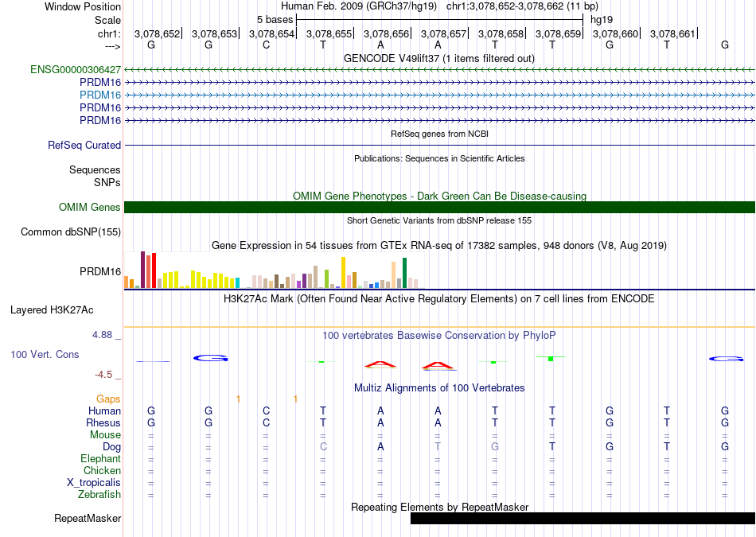Click the black RepeatMasker element bar
This screenshot has width=756, height=537.
coord(583,518)
